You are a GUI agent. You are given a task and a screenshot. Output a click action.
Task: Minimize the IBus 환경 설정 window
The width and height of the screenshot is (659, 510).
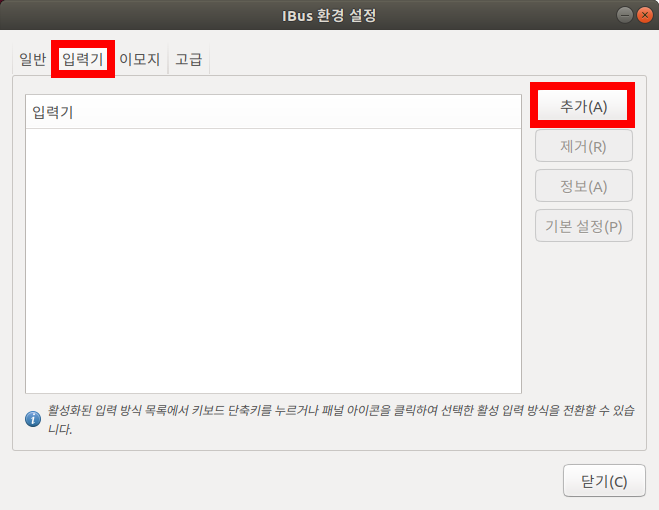pyautogui.click(x=625, y=16)
